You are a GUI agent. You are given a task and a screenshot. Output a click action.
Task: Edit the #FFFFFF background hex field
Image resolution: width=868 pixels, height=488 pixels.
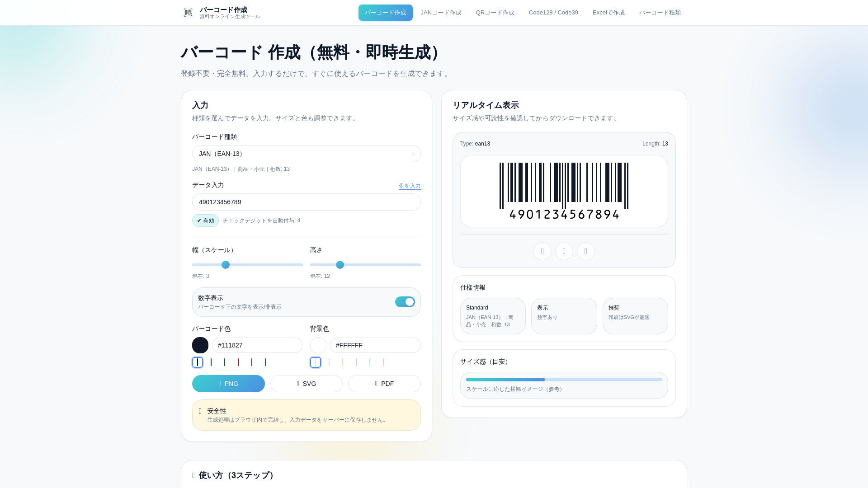tap(375, 345)
